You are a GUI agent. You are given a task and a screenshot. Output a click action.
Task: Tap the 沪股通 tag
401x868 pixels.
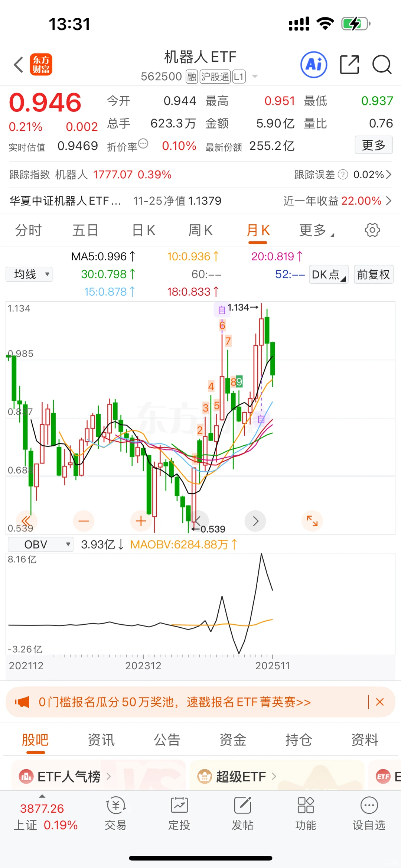tap(215, 77)
